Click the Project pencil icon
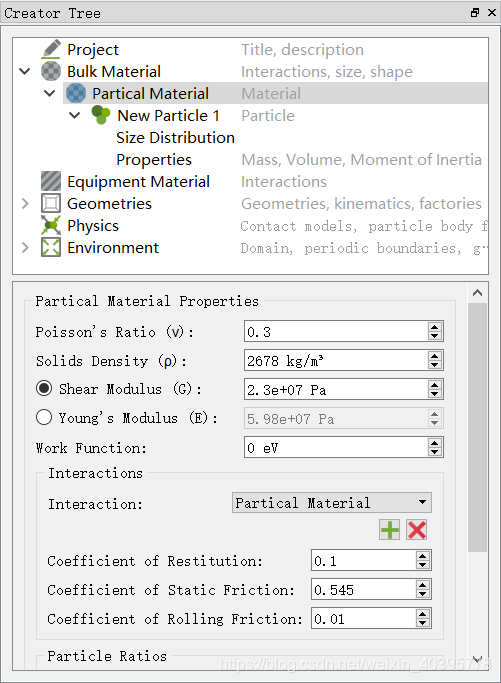The height and width of the screenshot is (683, 501). pyautogui.click(x=51, y=49)
